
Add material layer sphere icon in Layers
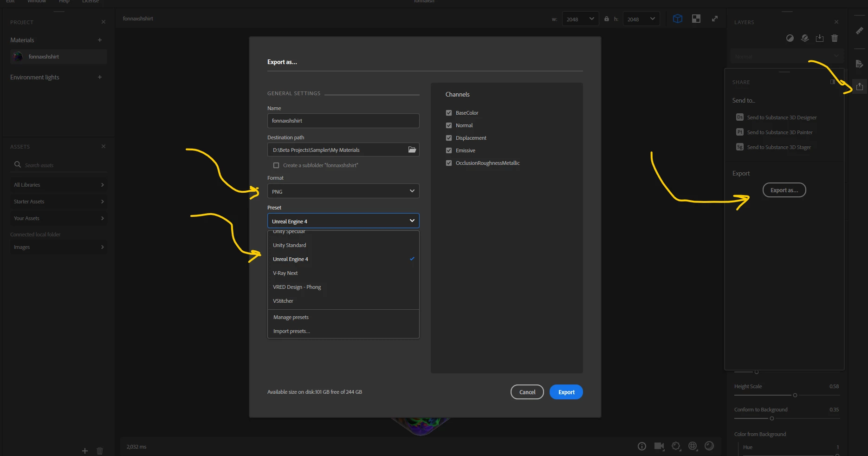[805, 38]
